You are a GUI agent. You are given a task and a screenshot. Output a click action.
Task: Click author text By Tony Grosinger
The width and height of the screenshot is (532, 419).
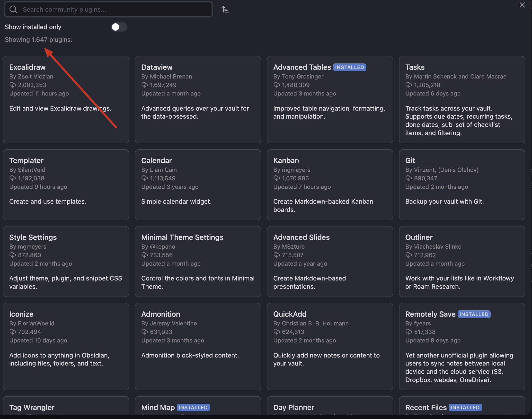click(298, 77)
